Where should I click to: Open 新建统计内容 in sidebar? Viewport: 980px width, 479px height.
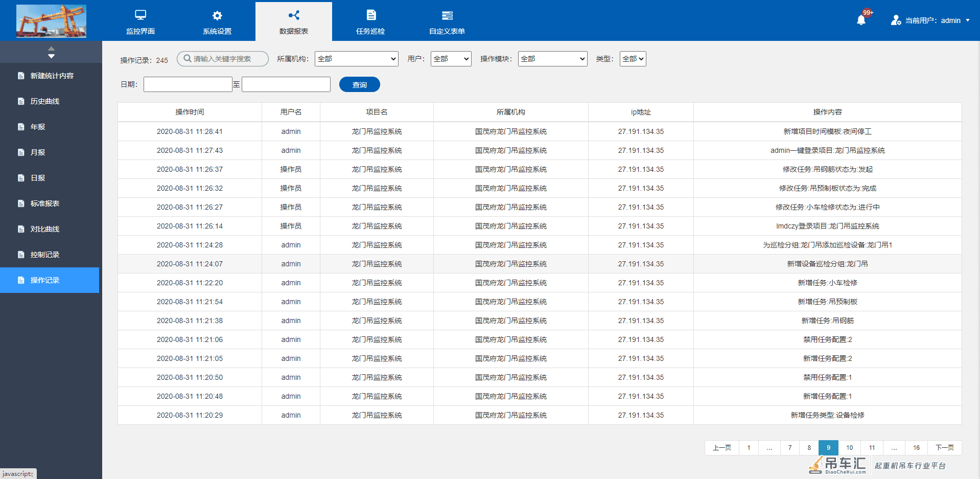tap(50, 76)
